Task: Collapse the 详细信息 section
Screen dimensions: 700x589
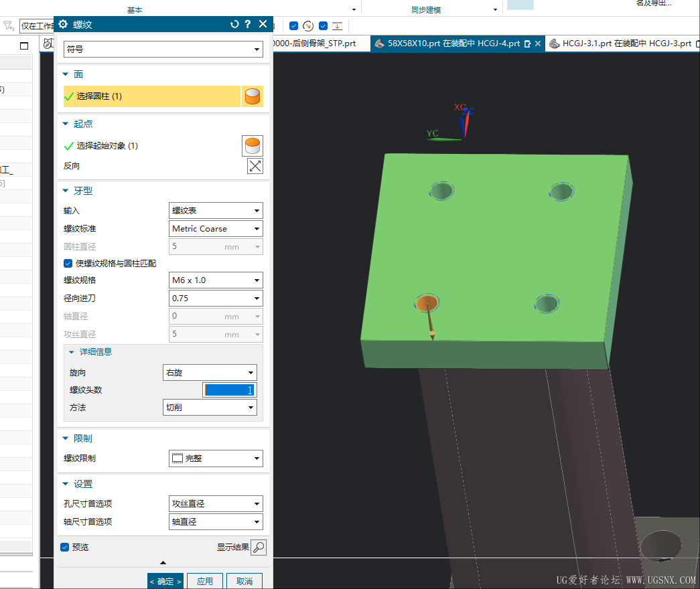Action: pos(72,352)
